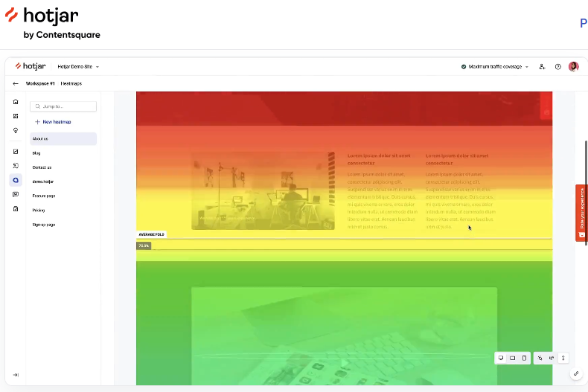Open the Hotjar Demo Site dropdown

pyautogui.click(x=78, y=66)
